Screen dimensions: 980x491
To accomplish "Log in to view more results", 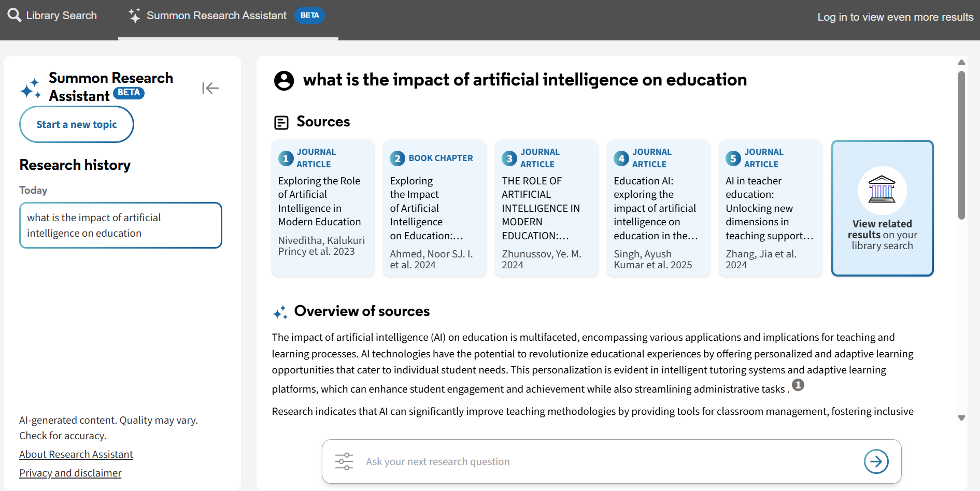I will click(896, 17).
